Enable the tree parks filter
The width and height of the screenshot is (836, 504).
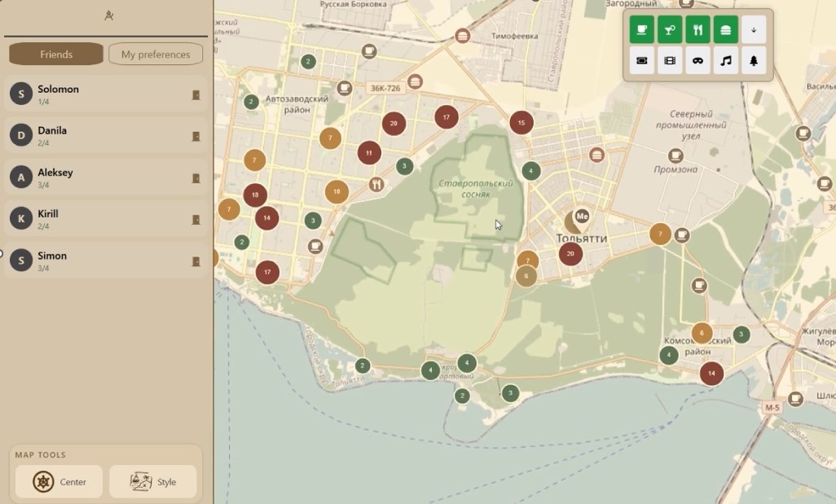click(754, 61)
